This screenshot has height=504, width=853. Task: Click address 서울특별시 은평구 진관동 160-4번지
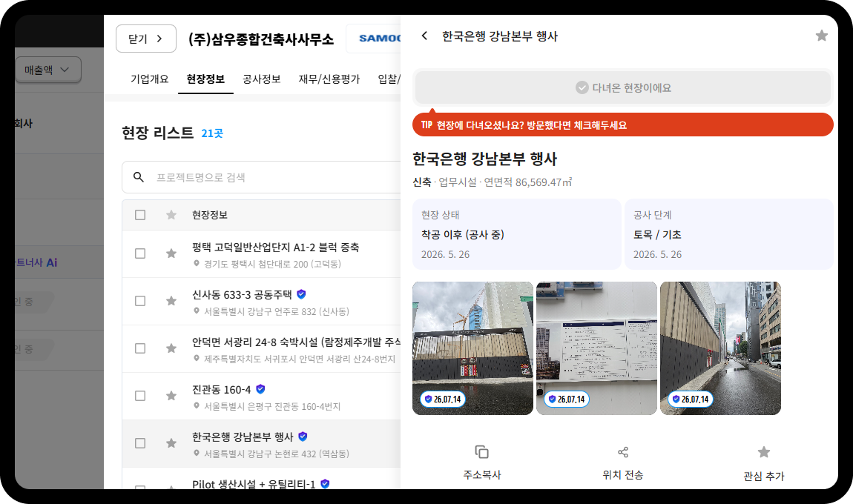coord(272,406)
